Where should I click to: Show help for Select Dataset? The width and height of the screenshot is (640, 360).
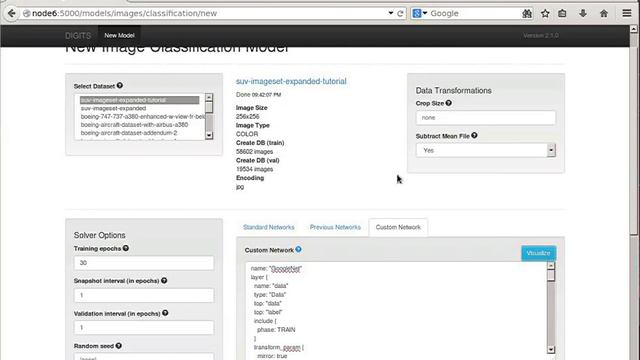[120, 85]
